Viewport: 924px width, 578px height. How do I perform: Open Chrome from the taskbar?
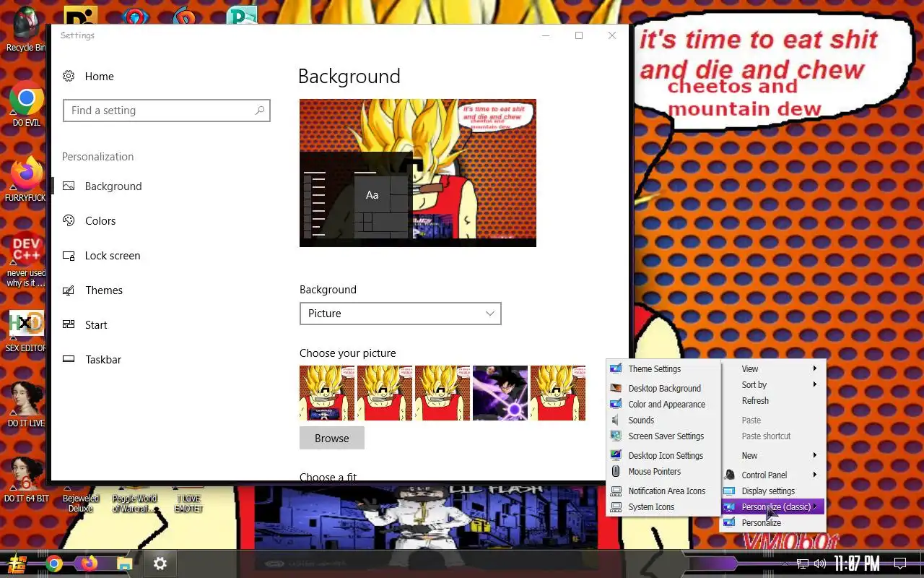click(54, 564)
